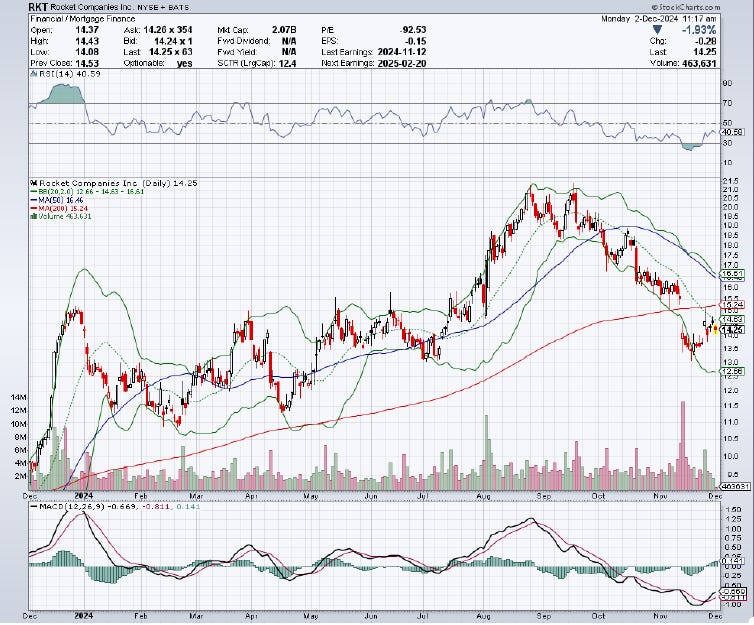This screenshot has height=625, width=754.
Task: Click the High value 14.43
Action: [x=87, y=41]
